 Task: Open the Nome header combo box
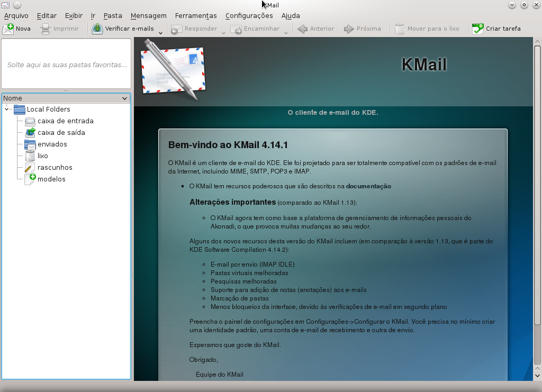[125, 98]
